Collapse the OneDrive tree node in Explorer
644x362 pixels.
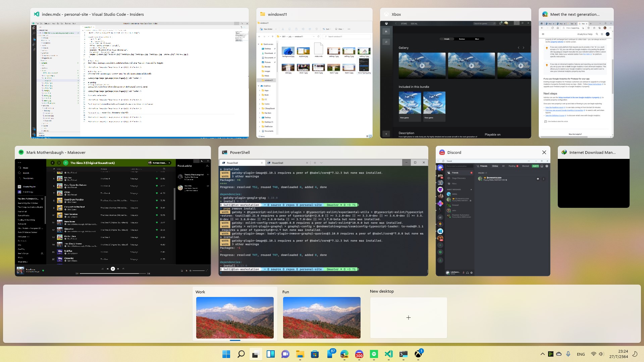pos(258,86)
